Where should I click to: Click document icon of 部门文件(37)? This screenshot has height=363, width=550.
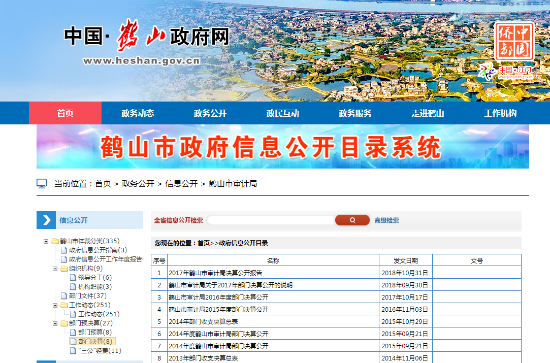pos(64,296)
